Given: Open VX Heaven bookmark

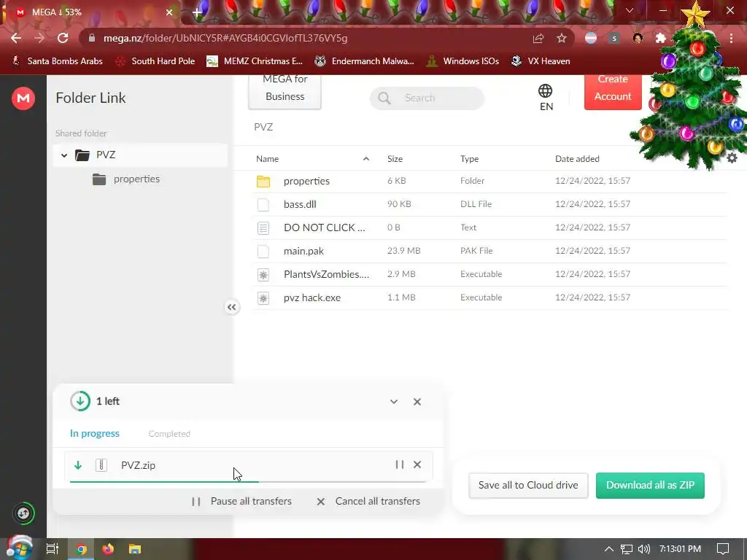Looking at the screenshot, I should click(541, 61).
